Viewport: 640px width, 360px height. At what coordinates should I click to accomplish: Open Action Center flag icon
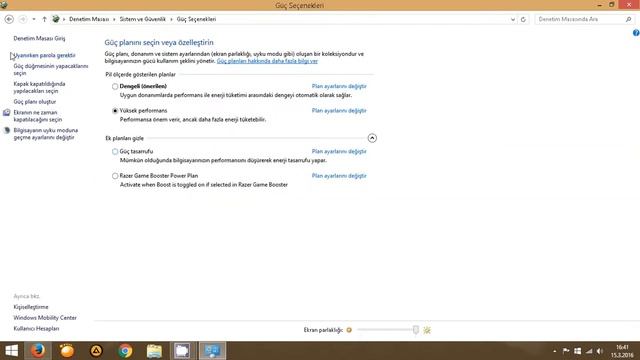tap(566, 351)
